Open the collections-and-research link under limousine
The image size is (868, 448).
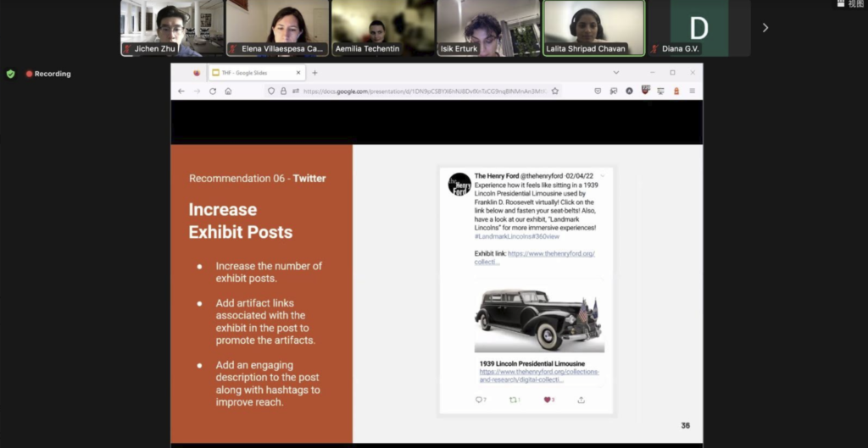tap(539, 375)
